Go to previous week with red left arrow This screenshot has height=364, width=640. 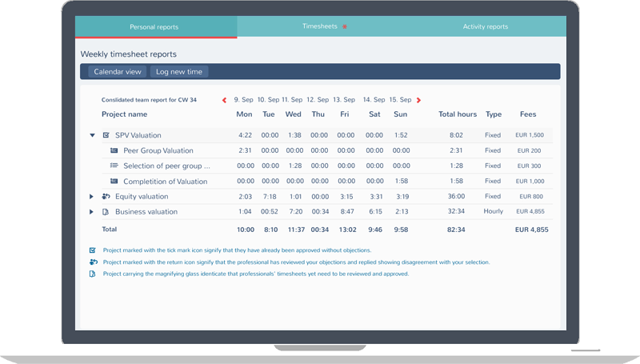pos(224,100)
